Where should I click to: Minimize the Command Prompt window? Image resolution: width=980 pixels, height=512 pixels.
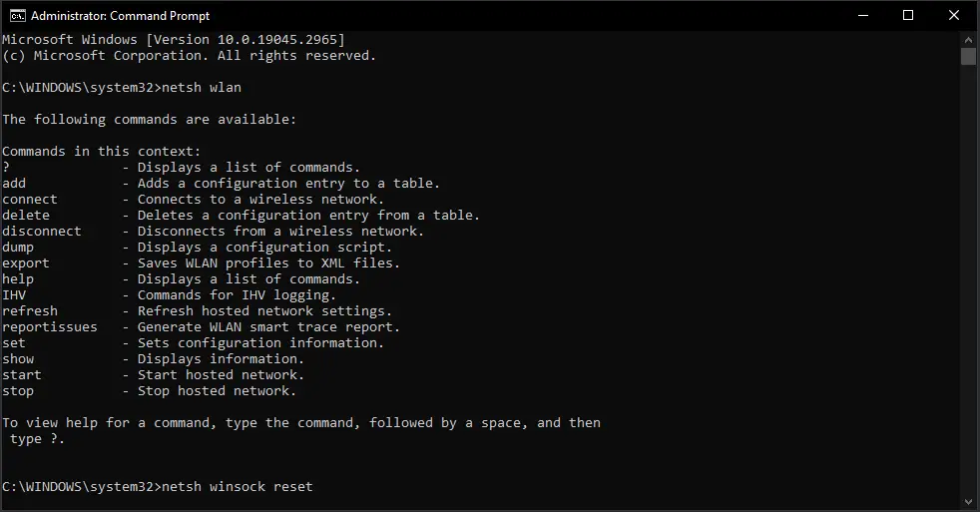tap(863, 16)
